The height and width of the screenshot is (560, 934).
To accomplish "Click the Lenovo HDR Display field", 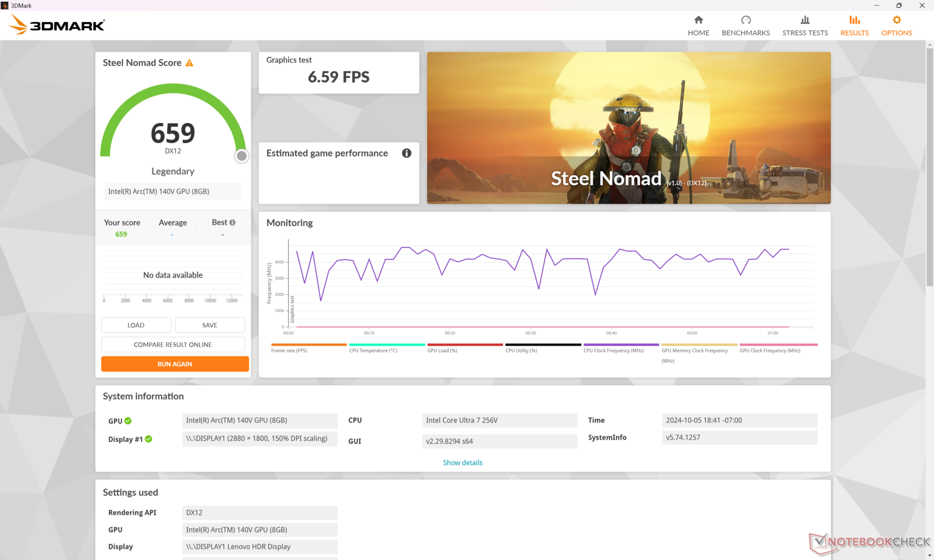I will (260, 547).
